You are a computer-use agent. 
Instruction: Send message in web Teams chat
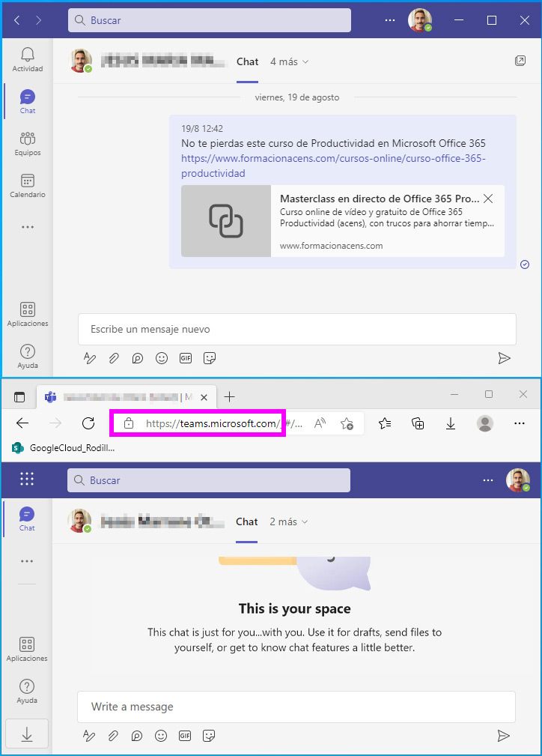(x=504, y=736)
